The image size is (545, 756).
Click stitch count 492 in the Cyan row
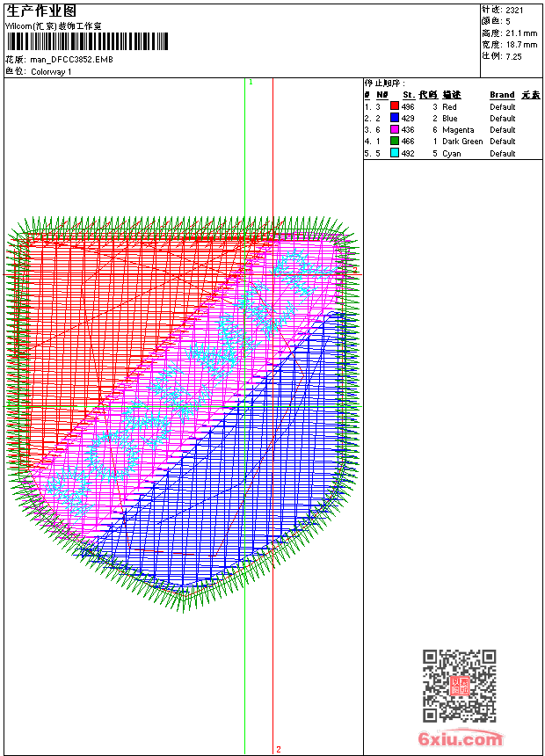click(408, 153)
